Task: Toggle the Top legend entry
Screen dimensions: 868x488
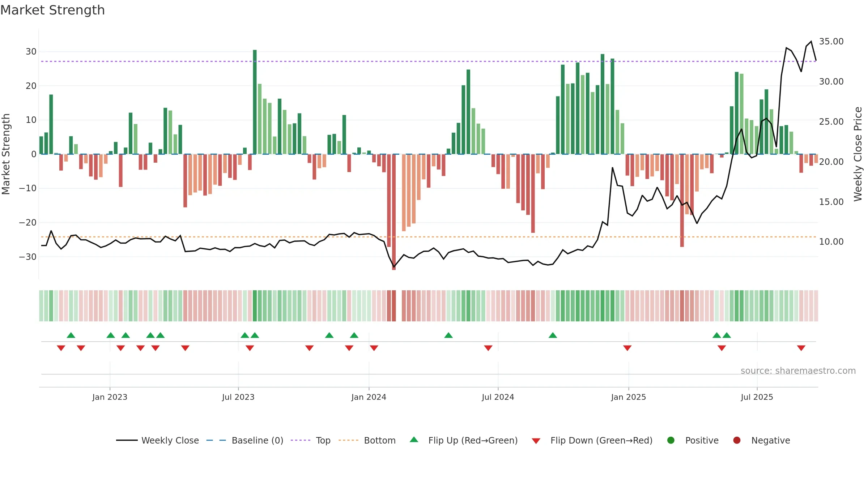Action: point(311,440)
